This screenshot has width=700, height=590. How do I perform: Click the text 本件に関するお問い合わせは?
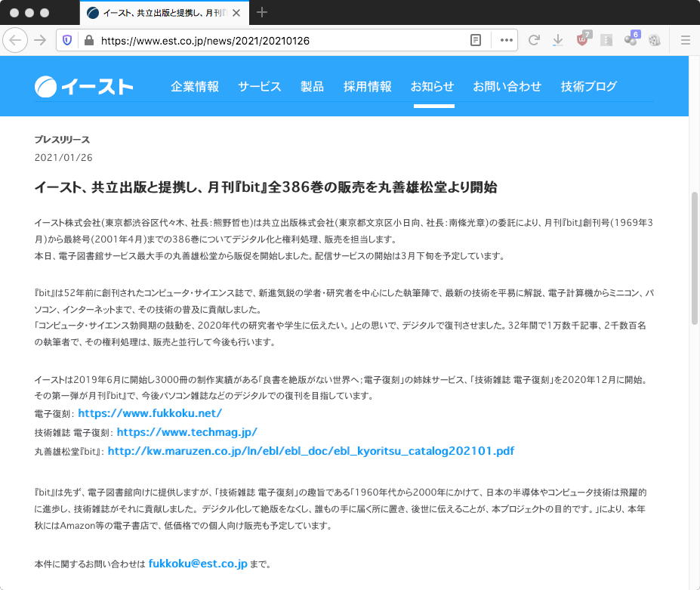(90, 564)
